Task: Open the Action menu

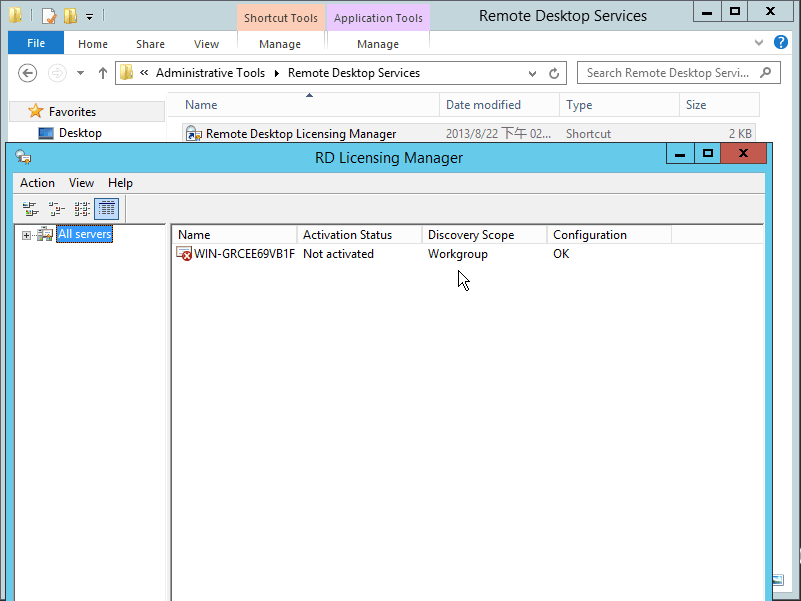Action: [37, 183]
